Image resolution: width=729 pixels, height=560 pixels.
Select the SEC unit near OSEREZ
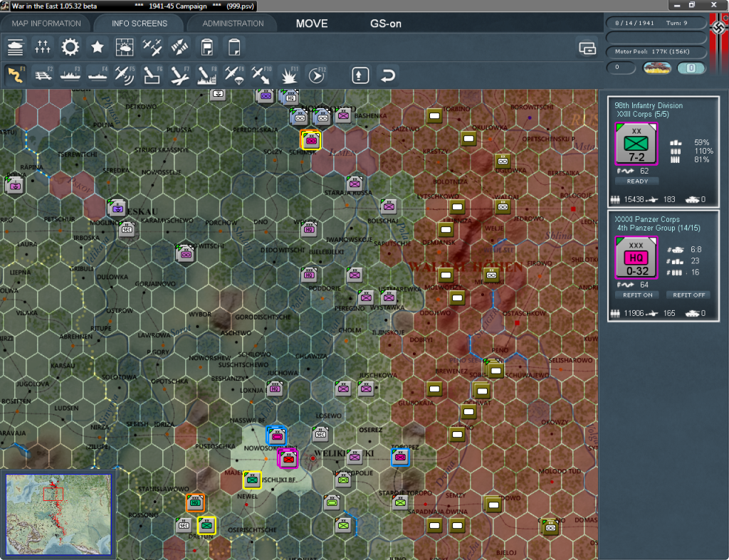320,434
